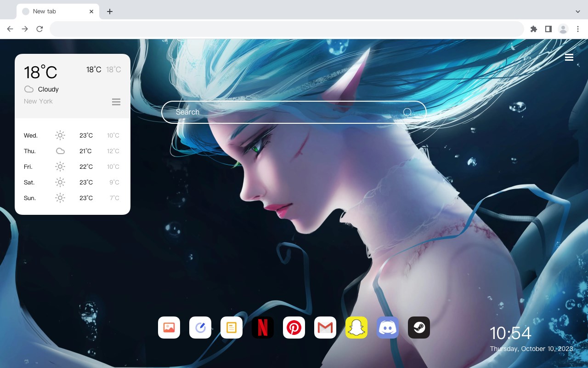Click the 7°C low for Sunday
Viewport: 588px width, 368px height.
(x=114, y=198)
